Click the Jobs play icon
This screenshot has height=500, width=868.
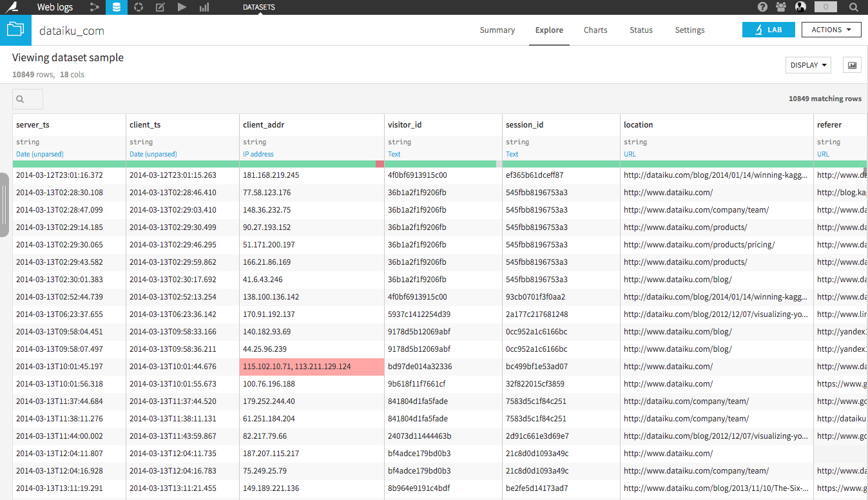click(x=182, y=7)
